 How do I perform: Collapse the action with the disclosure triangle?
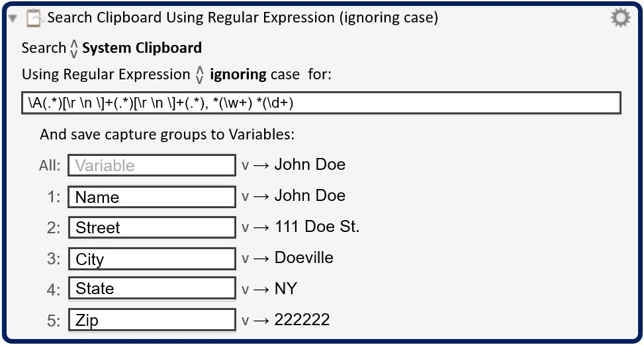(x=13, y=18)
